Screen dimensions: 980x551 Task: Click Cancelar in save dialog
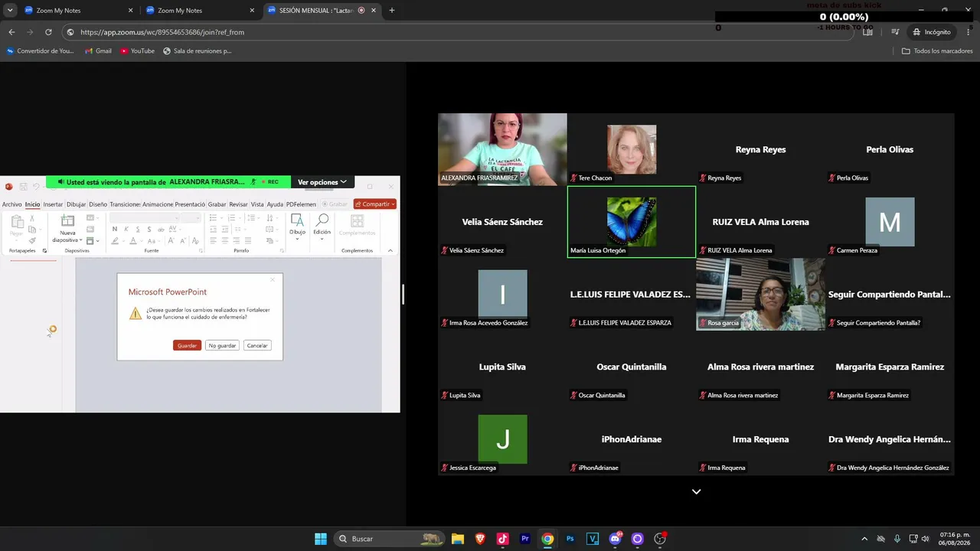(257, 345)
